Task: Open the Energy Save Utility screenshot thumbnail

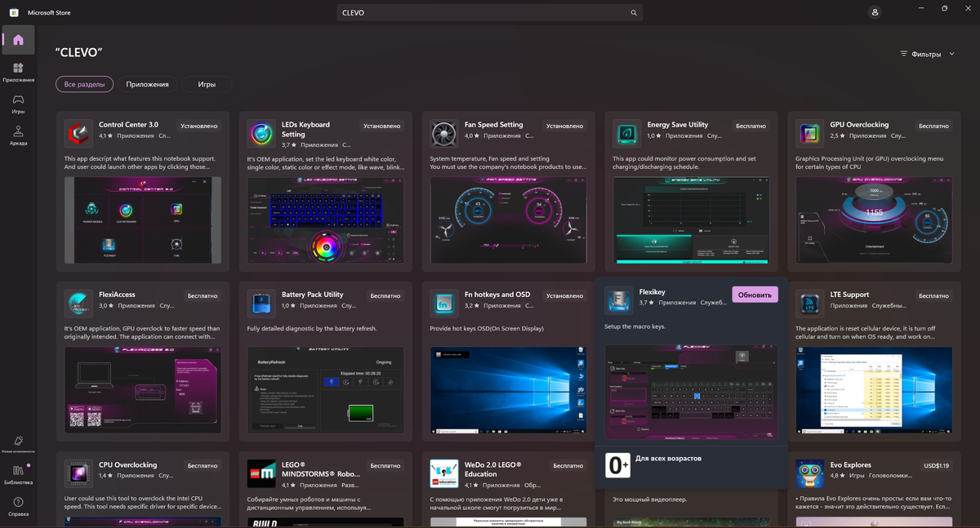Action: (x=692, y=220)
